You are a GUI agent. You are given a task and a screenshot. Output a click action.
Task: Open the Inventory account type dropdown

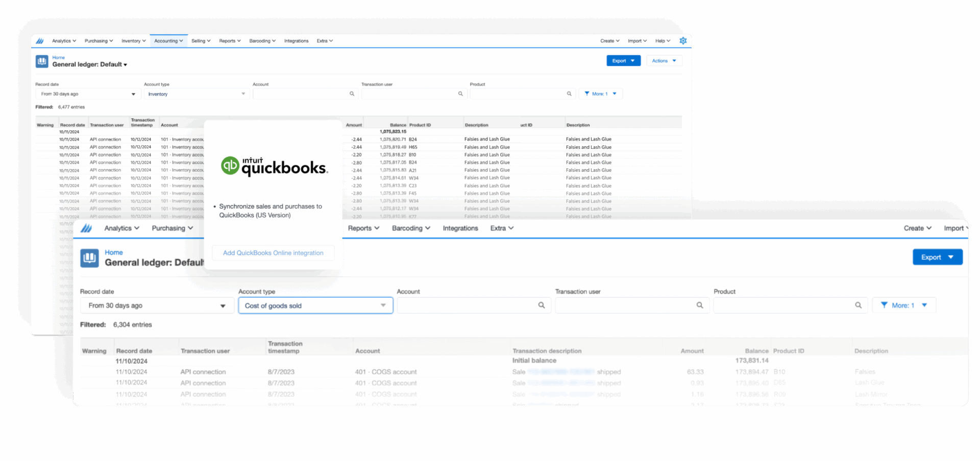[x=196, y=94]
